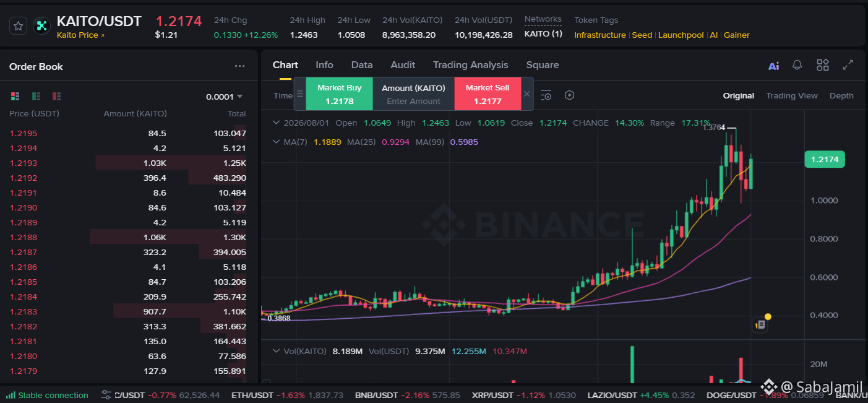Switch to the Chart tab

pyautogui.click(x=285, y=65)
